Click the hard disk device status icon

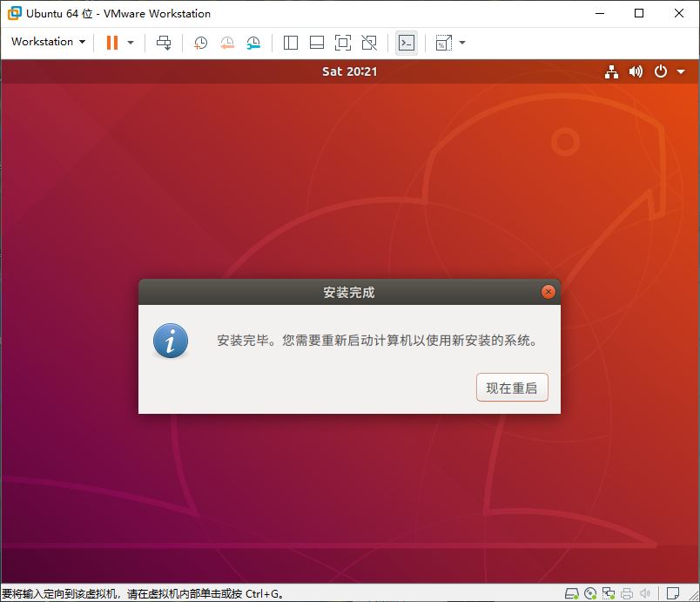[571, 593]
